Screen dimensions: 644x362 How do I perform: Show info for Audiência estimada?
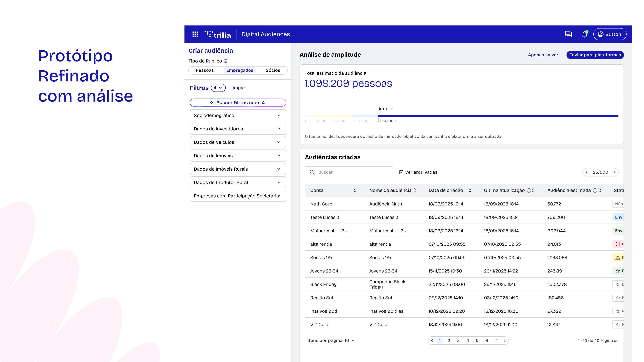(x=595, y=190)
